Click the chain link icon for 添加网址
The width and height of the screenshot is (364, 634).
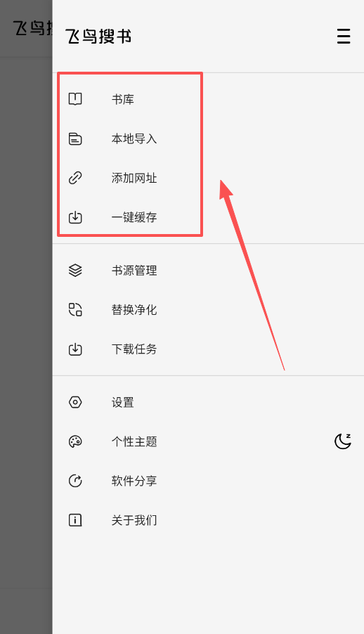75,178
